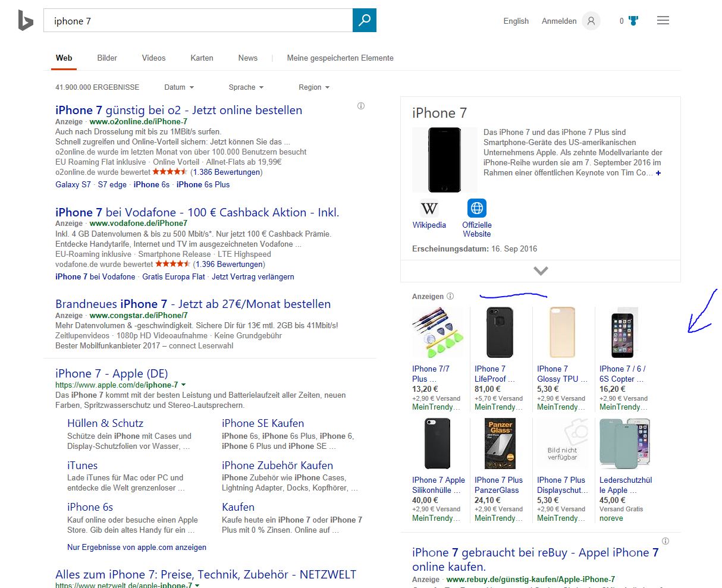Open the iPhone 6s sublink heading
722x588 pixels.
click(x=90, y=507)
